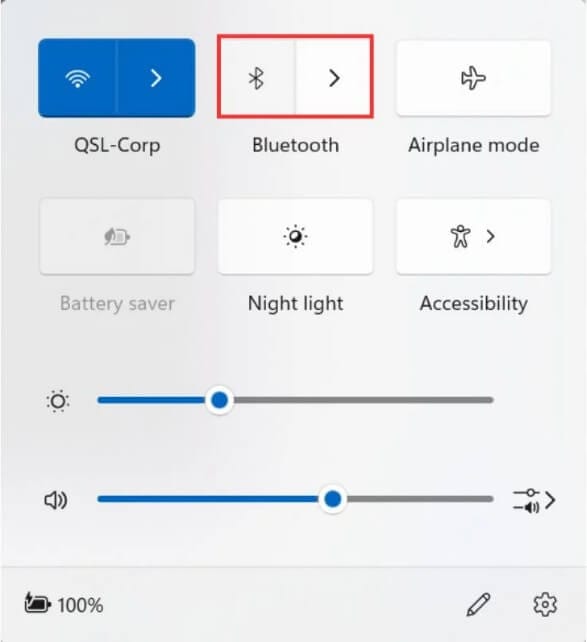
Task: Open the sound output selector icon
Action: pos(534,500)
